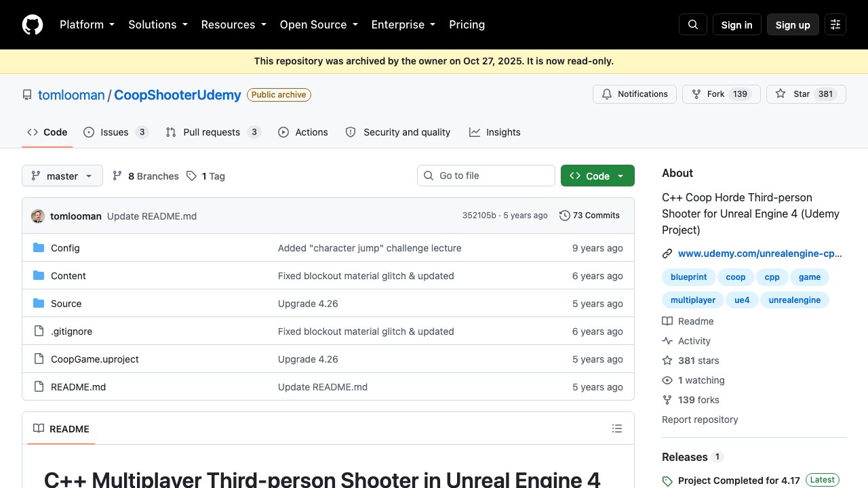This screenshot has height=488, width=868.
Task: Click the Go to file search field
Action: 486,176
